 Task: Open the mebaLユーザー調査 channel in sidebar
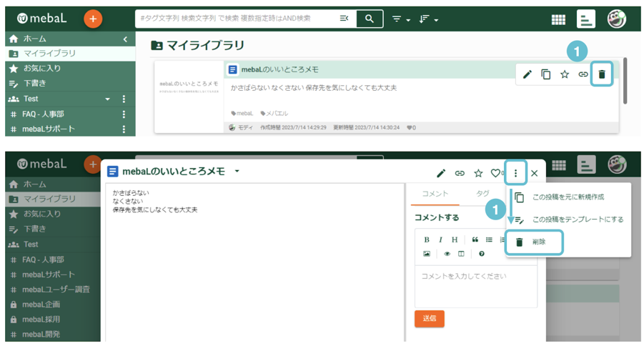[56, 290]
